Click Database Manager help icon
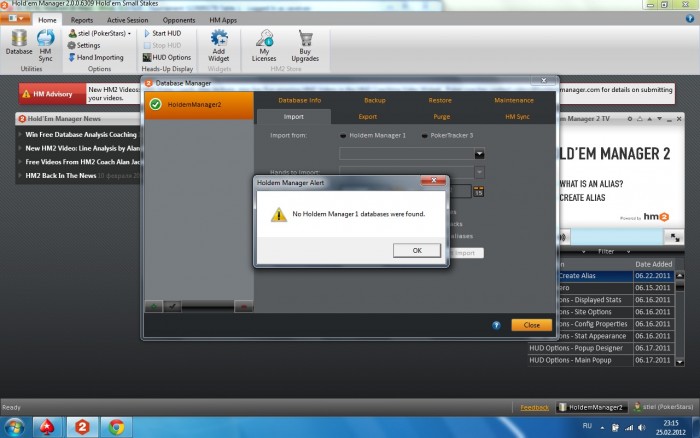Image resolution: width=700 pixels, height=438 pixels. (496, 325)
